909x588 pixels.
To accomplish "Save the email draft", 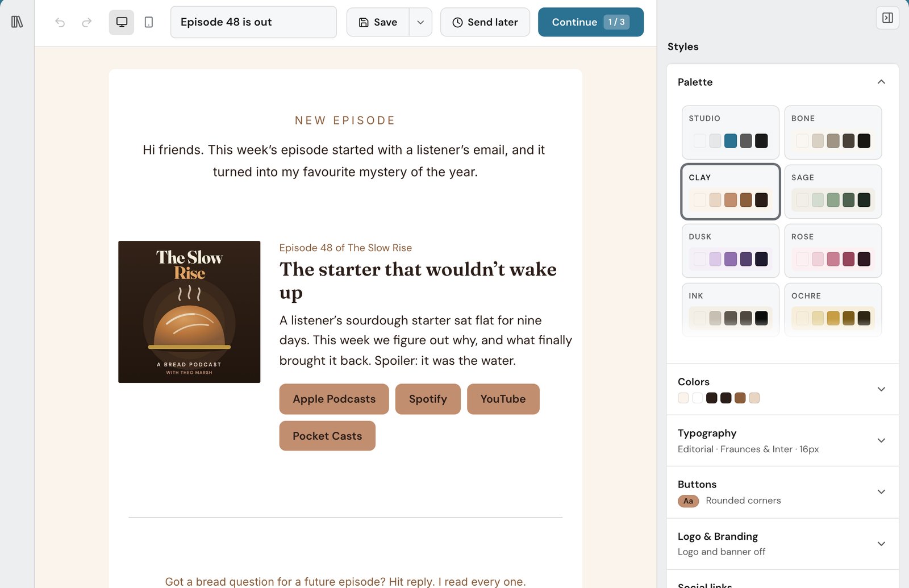I will pos(378,22).
